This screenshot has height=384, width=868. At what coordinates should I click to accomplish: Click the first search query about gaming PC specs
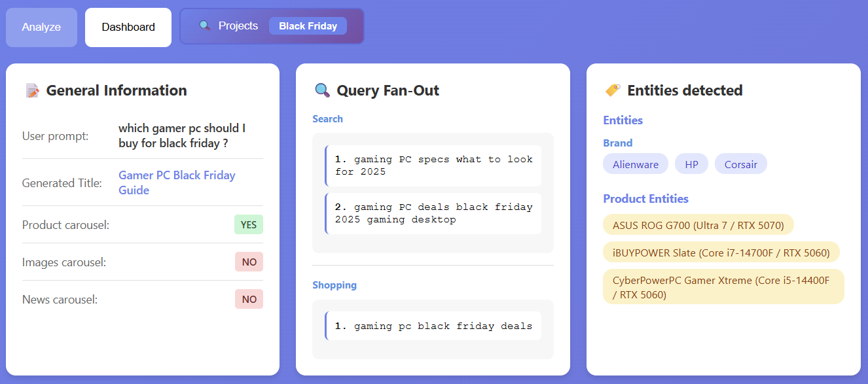click(433, 166)
